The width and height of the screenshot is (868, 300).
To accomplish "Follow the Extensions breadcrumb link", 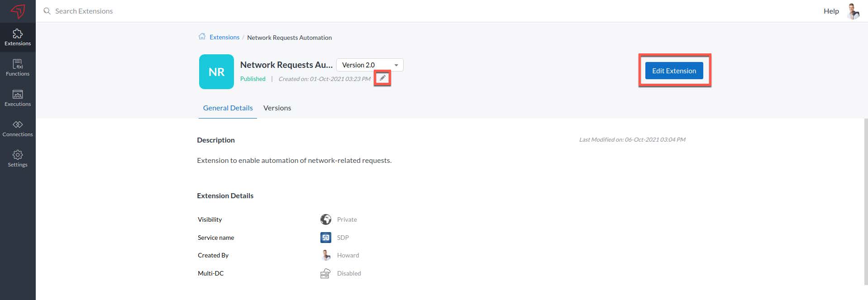I will click(x=224, y=37).
